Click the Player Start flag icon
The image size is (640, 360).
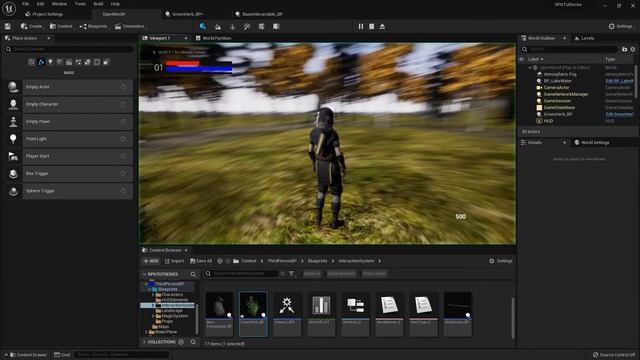point(13,156)
